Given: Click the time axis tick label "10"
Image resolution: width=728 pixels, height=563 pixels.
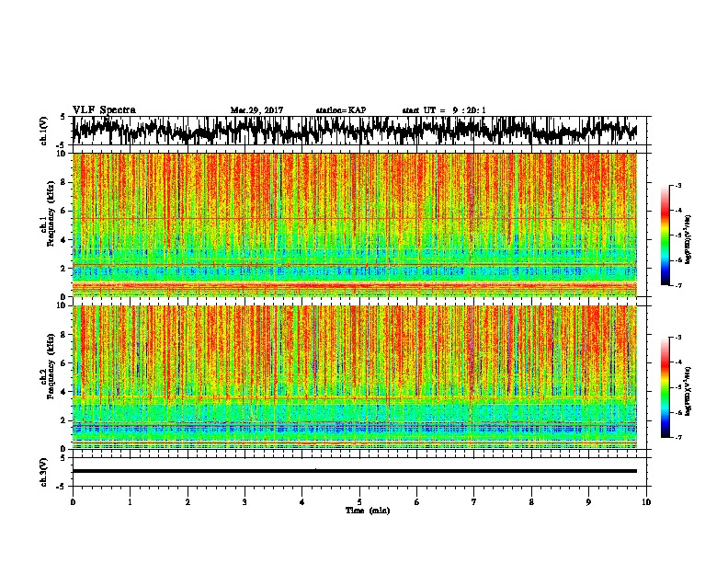Looking at the screenshot, I should tap(646, 502).
